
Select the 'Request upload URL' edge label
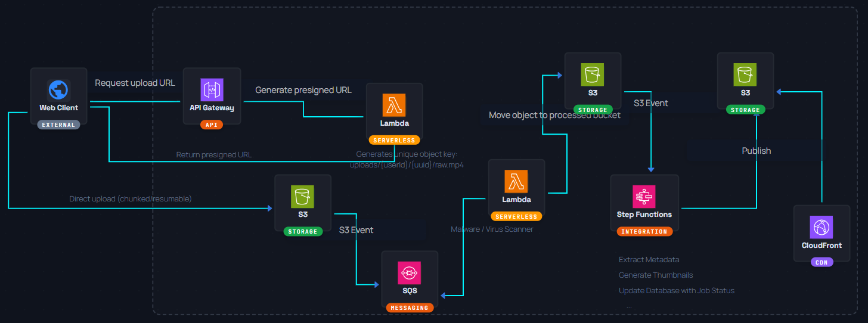click(x=135, y=83)
